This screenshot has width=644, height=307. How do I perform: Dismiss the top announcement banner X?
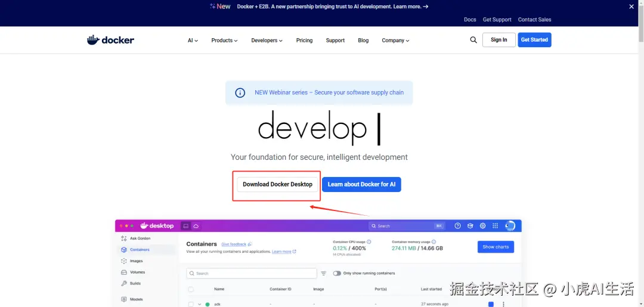pos(631,7)
